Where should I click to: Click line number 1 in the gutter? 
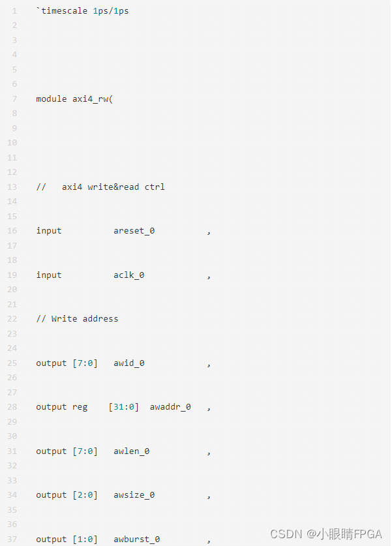tap(14, 11)
